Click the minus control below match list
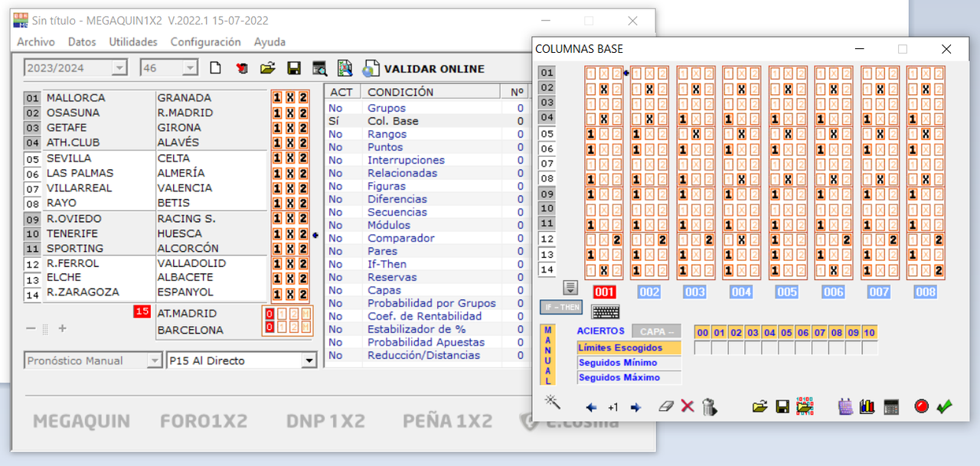The image size is (980, 466). (x=31, y=329)
